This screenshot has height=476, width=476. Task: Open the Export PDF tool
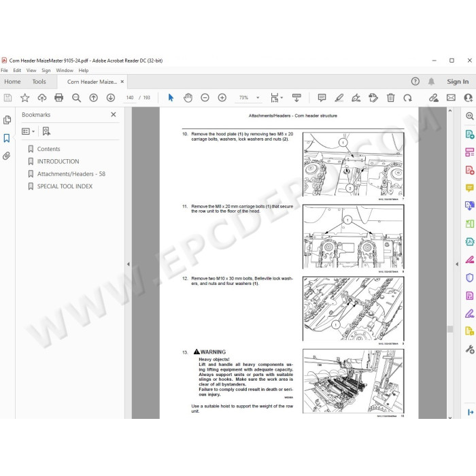point(469,134)
